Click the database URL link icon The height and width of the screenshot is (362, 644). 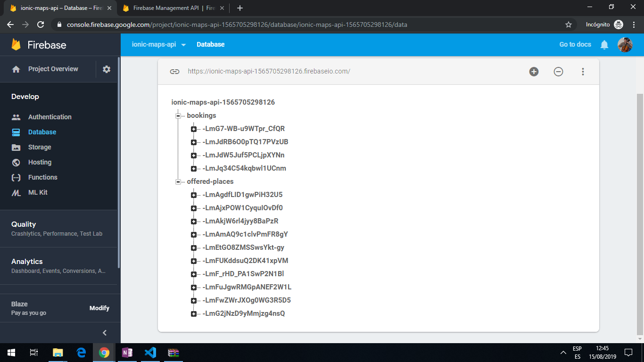pos(174,72)
